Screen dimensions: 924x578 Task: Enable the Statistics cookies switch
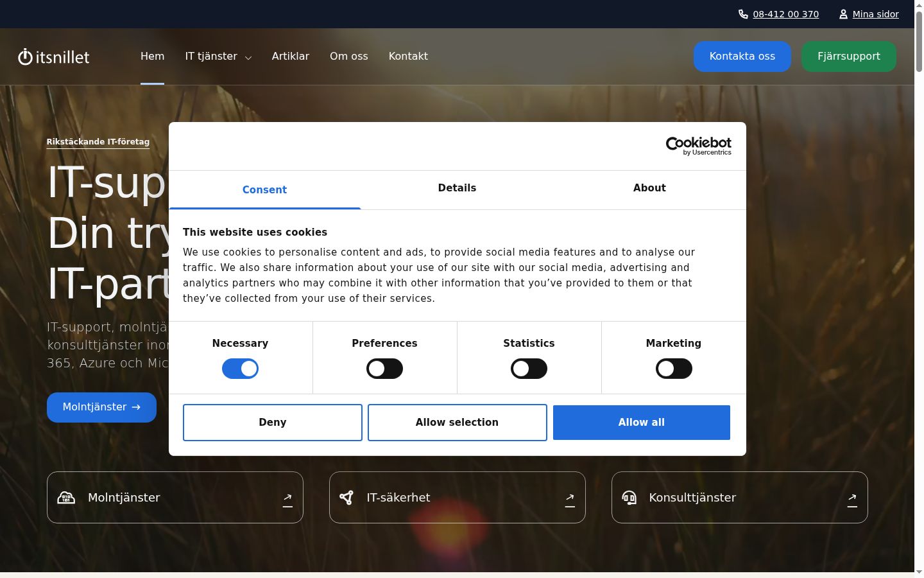pos(529,369)
